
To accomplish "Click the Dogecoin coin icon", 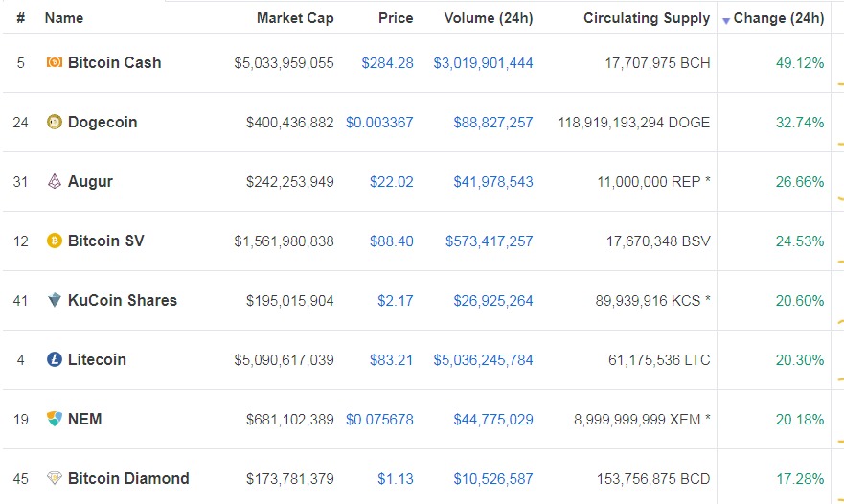I will click(55, 123).
